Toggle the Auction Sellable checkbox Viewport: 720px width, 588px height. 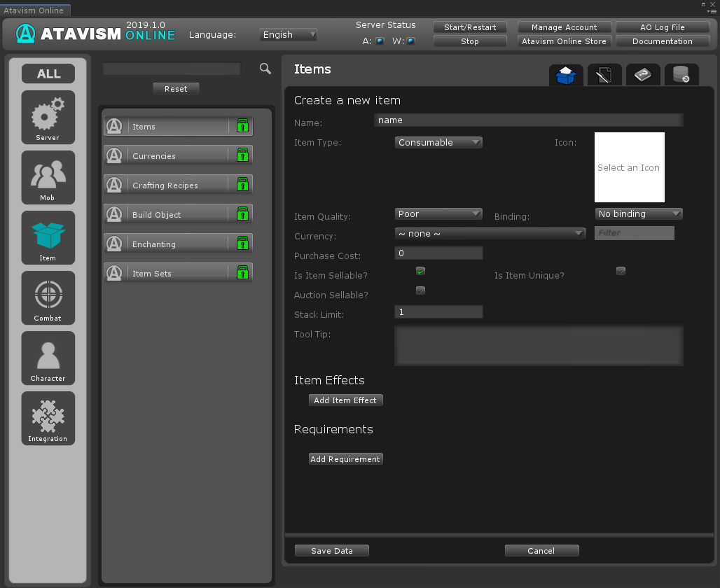(420, 290)
